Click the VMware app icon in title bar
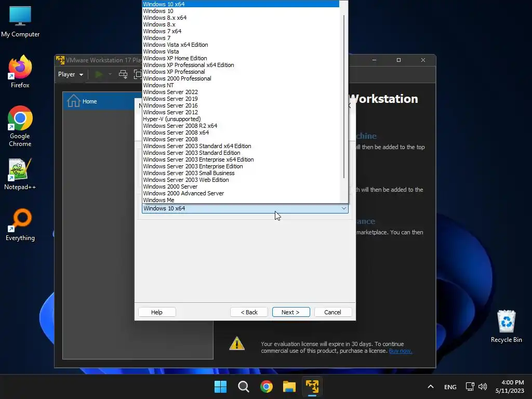 pyautogui.click(x=60, y=60)
